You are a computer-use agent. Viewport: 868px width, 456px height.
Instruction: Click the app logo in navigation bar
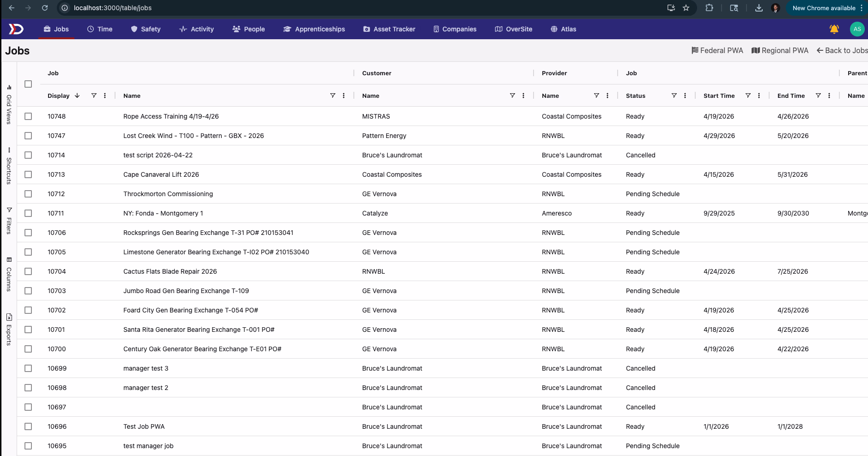click(x=16, y=29)
